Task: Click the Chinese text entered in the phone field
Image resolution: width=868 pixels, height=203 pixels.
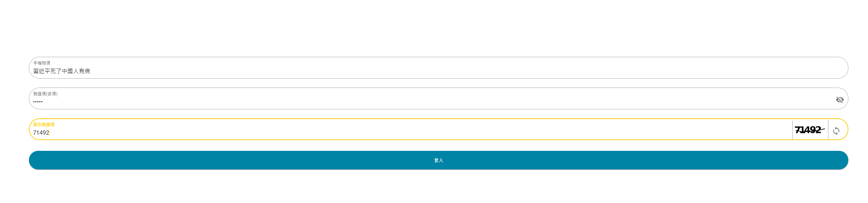Action: coord(62,71)
